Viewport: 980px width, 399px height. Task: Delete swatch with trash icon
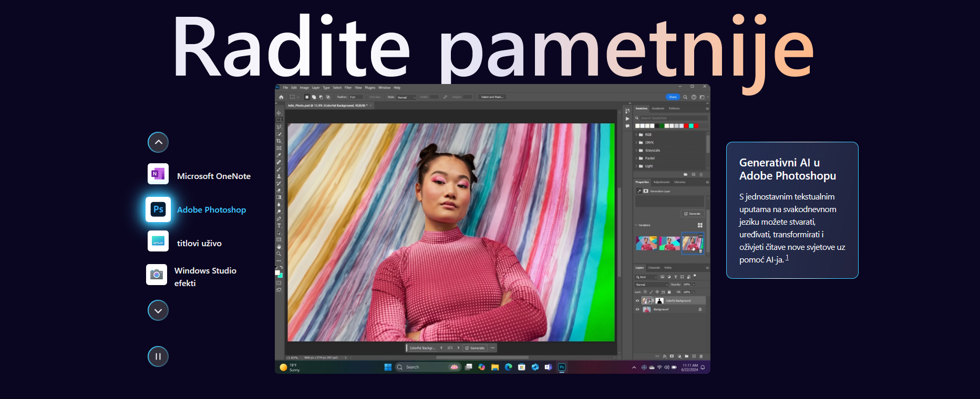click(701, 174)
